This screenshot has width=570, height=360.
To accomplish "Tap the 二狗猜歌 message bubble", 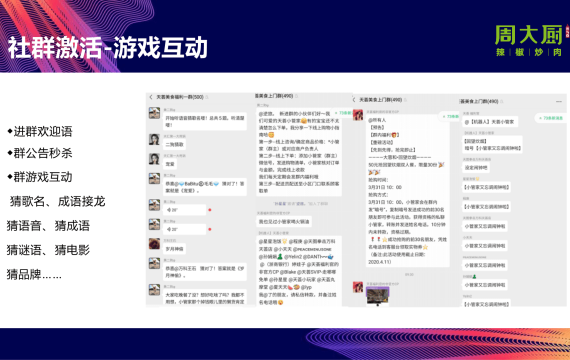I will (174, 144).
